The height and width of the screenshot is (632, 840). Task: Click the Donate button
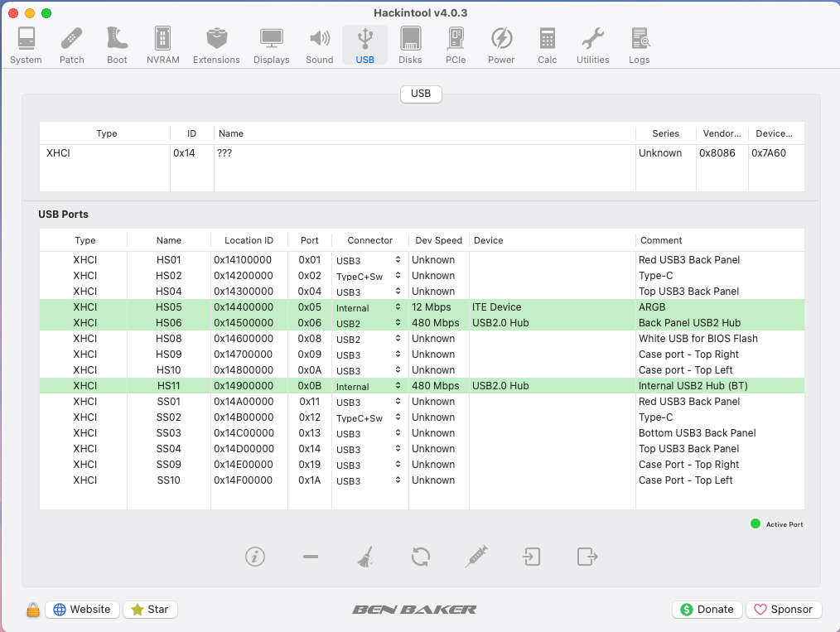point(707,610)
